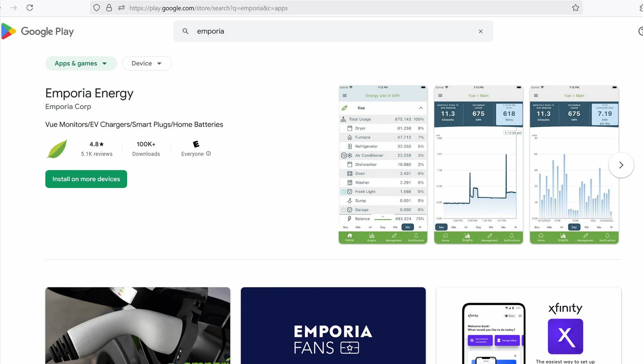
Task: Open the Vue Main bar chart screenshot
Action: click(x=574, y=164)
